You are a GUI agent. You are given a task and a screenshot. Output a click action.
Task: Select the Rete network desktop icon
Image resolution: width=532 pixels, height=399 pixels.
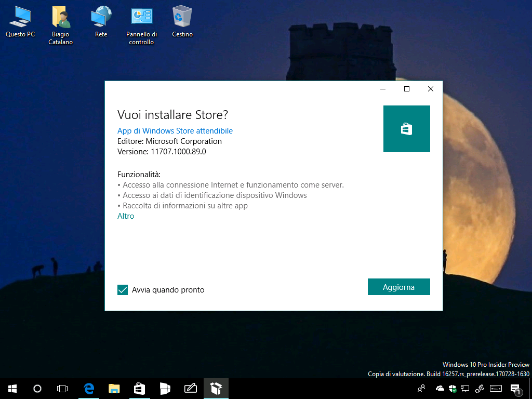101,21
